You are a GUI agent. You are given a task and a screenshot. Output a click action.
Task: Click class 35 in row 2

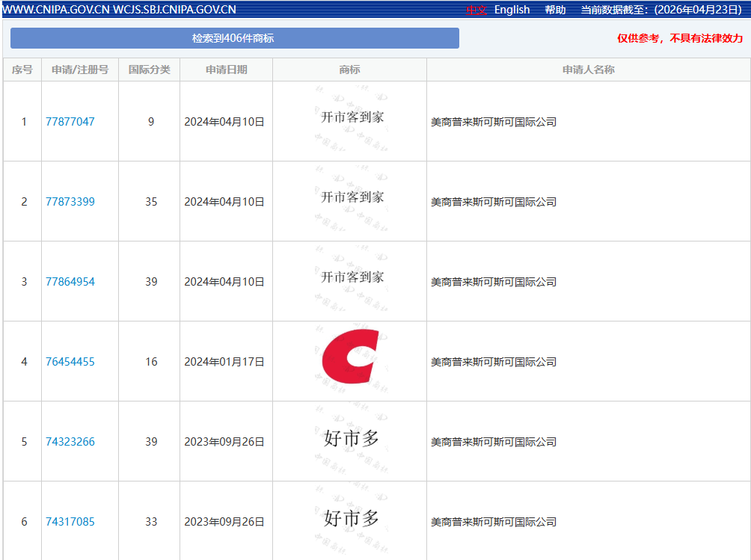coord(151,202)
